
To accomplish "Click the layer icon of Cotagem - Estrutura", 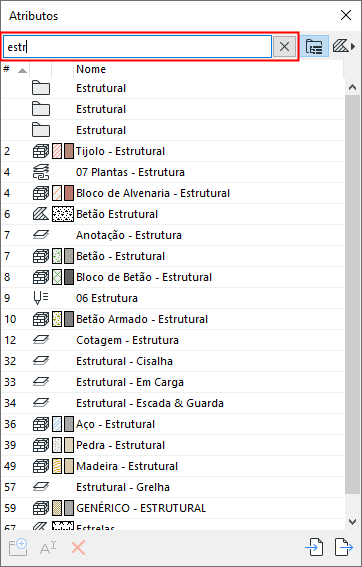I will click(41, 340).
